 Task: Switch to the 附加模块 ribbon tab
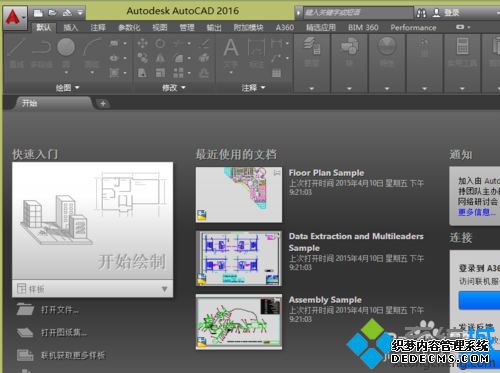click(249, 27)
